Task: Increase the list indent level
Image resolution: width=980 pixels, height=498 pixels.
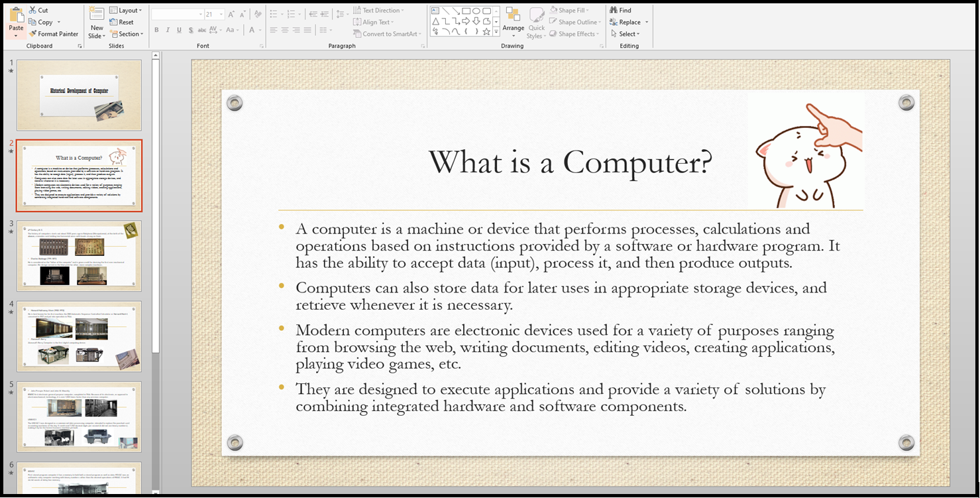Action: [x=324, y=13]
